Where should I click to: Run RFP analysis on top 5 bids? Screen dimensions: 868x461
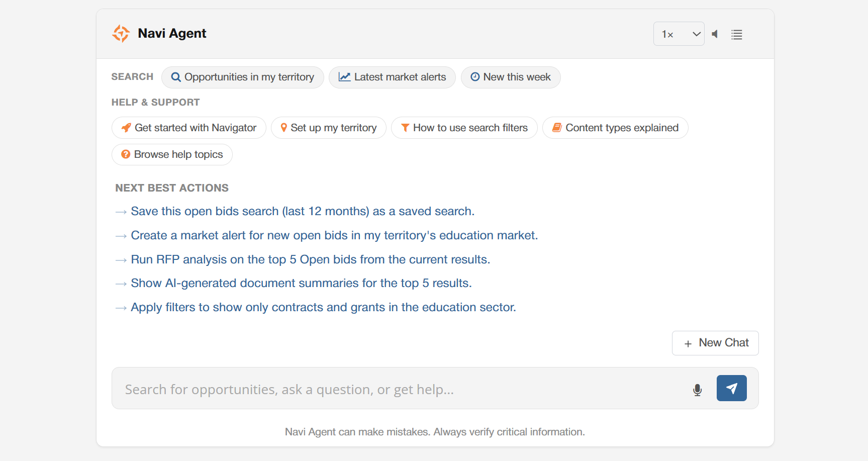click(310, 260)
